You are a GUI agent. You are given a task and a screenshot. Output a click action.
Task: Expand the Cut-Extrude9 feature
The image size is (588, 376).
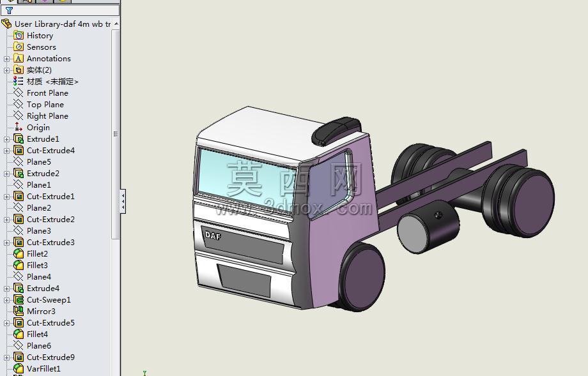pyautogui.click(x=7, y=357)
